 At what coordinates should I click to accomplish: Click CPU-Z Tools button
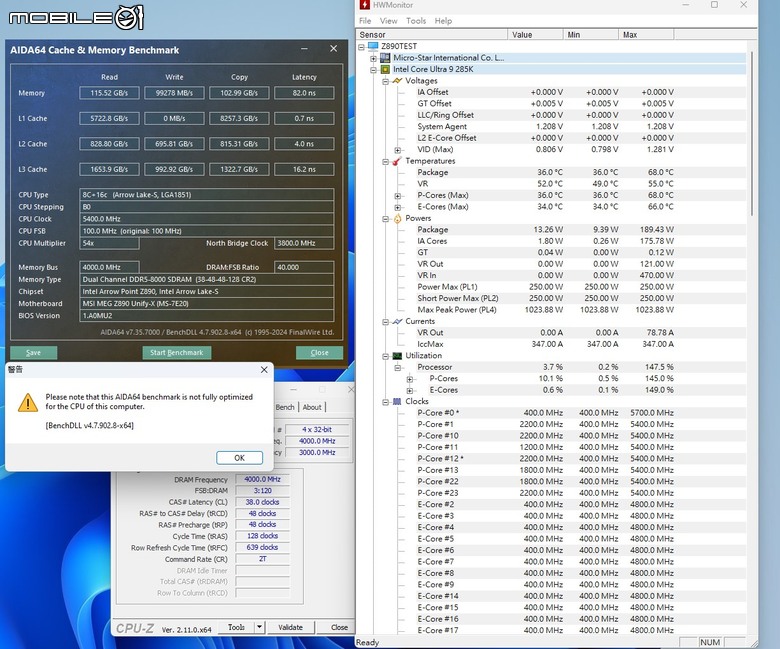click(x=236, y=627)
